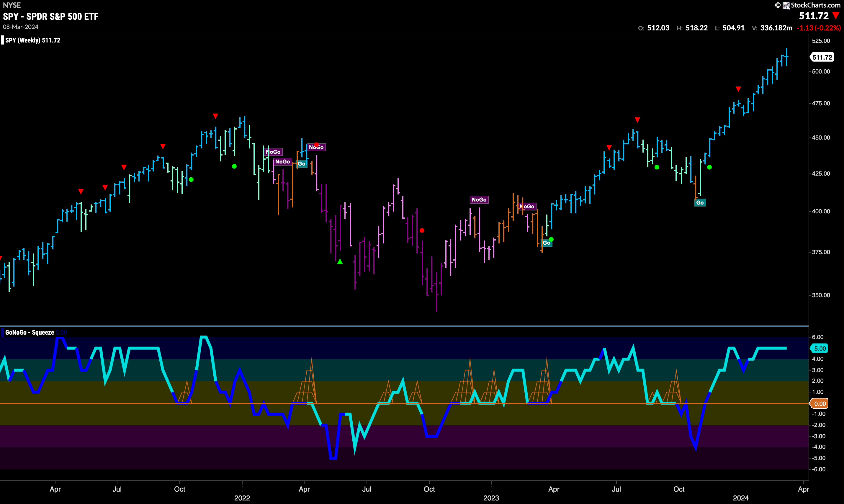Image resolution: width=844 pixels, height=504 pixels.
Task: Click the NoGo label near December 2022
Action: [x=479, y=200]
